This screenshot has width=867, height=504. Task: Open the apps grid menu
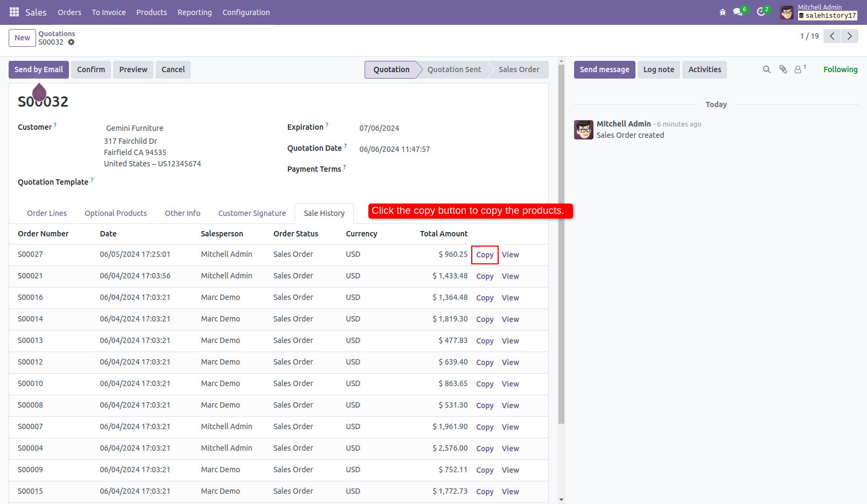pos(14,12)
